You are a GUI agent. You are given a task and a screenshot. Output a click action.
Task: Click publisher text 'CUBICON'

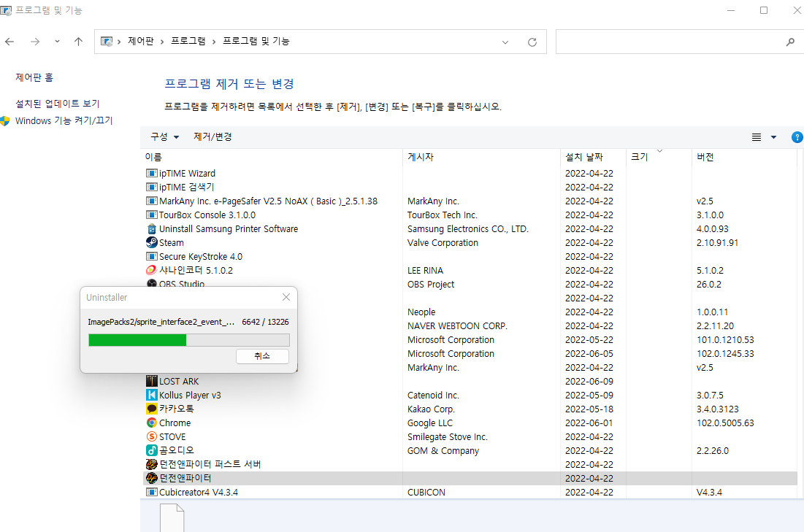point(426,492)
